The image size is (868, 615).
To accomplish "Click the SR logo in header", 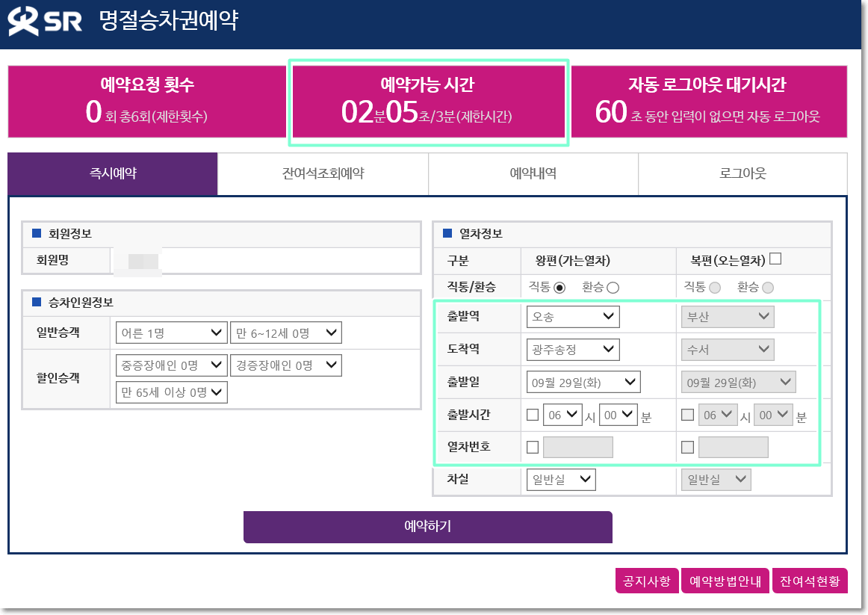I will (x=45, y=20).
